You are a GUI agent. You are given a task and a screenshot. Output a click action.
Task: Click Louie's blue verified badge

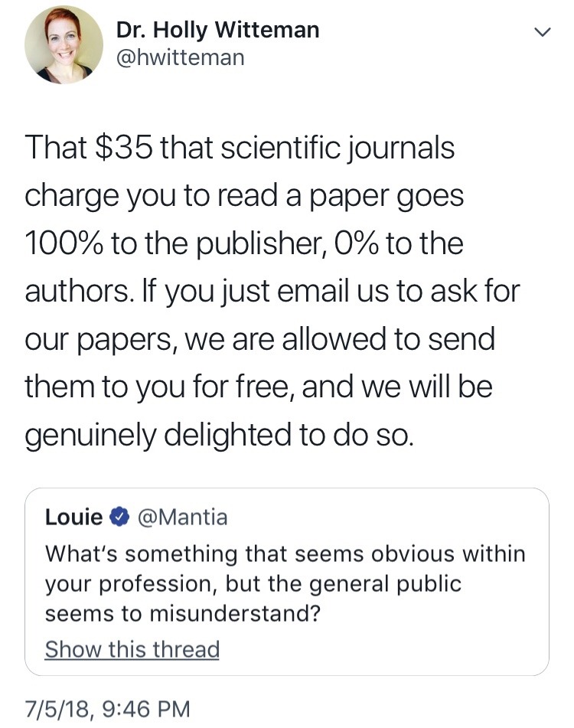pos(119,517)
